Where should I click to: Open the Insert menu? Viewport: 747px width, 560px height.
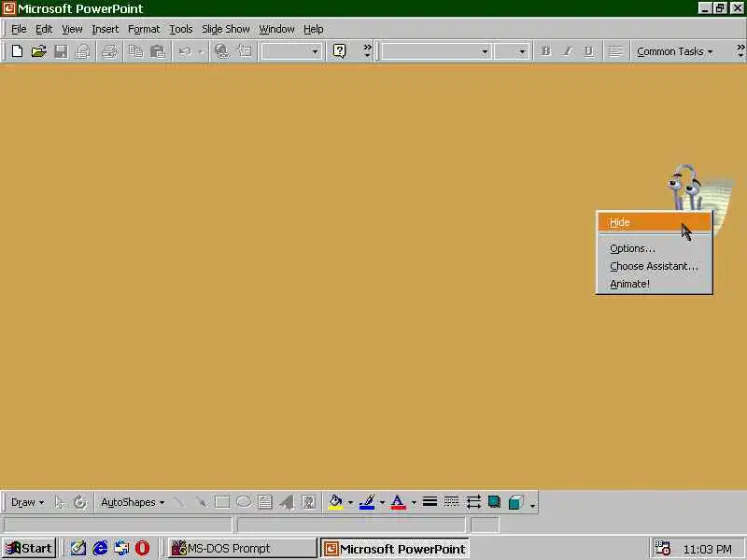[106, 29]
